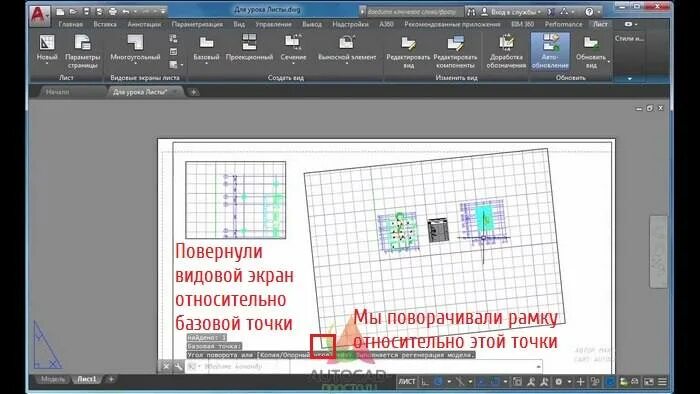Toggle clean screen icon in status bar
700x394 pixels.
point(649,382)
